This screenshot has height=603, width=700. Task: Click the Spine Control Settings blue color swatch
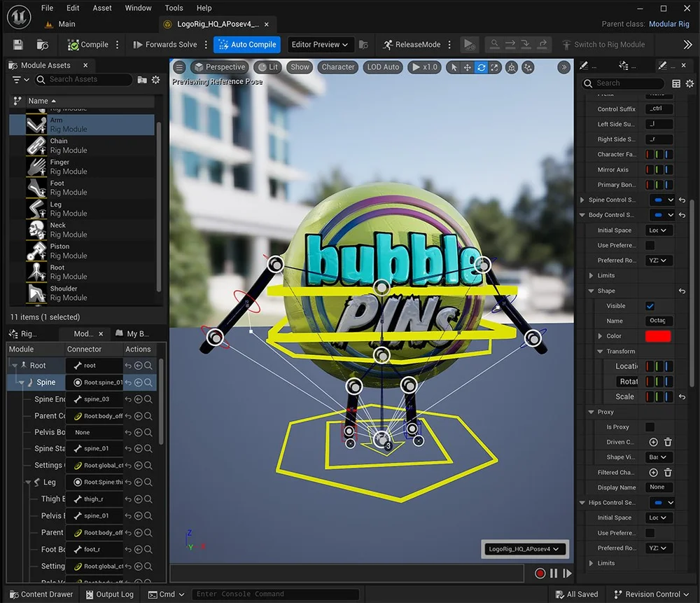click(658, 200)
